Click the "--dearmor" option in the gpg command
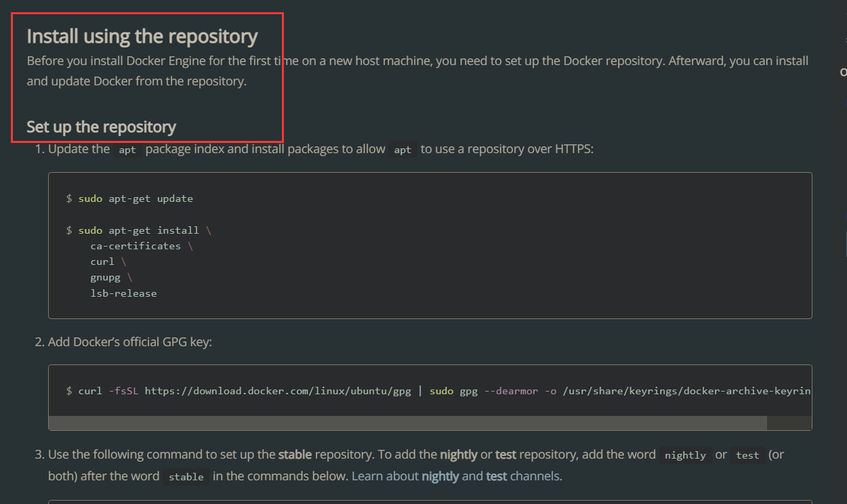This screenshot has height=504, width=847. 510,391
